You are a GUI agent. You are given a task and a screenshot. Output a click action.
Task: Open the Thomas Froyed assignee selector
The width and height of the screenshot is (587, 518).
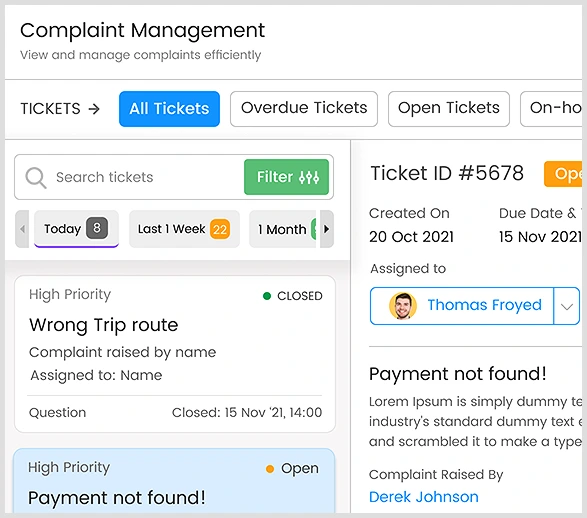tap(462, 306)
